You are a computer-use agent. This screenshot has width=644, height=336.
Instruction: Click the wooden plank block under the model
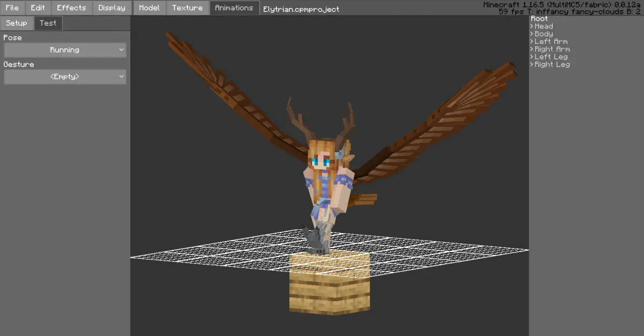click(x=330, y=284)
